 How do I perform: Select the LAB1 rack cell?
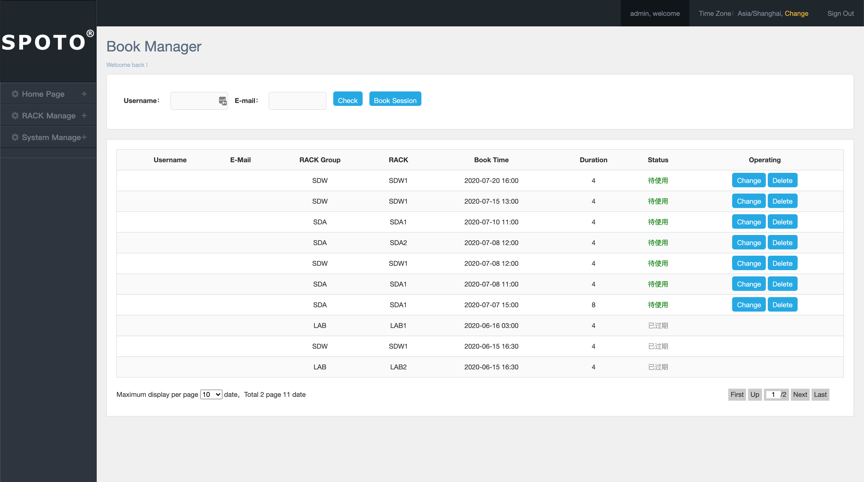pos(398,326)
